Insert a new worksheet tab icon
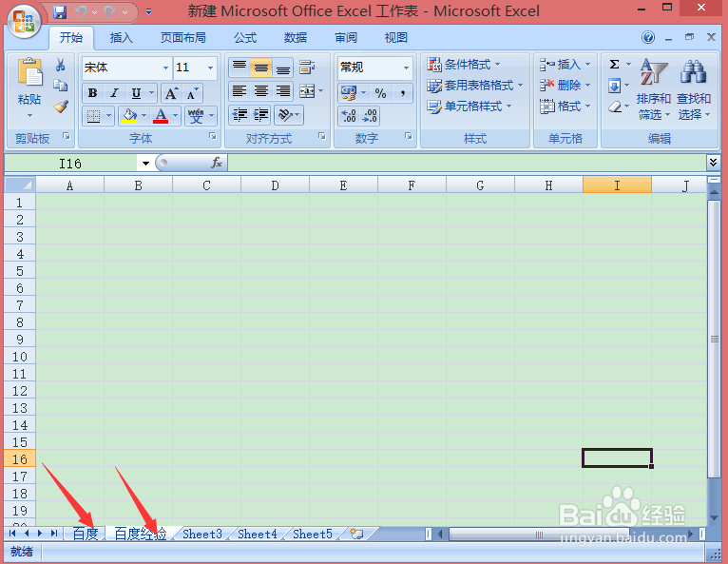This screenshot has height=564, width=728. point(356,534)
